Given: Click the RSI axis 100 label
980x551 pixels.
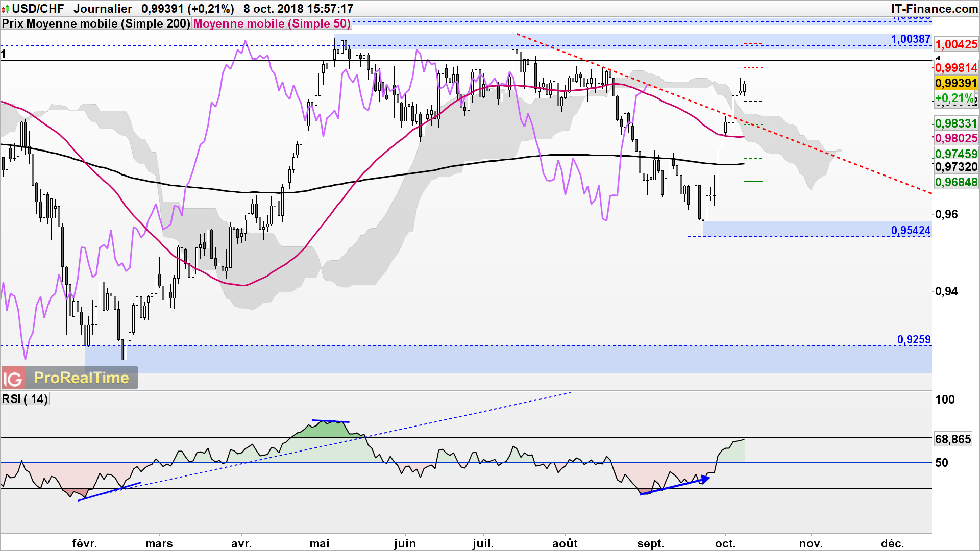Looking at the screenshot, I should pos(945,399).
